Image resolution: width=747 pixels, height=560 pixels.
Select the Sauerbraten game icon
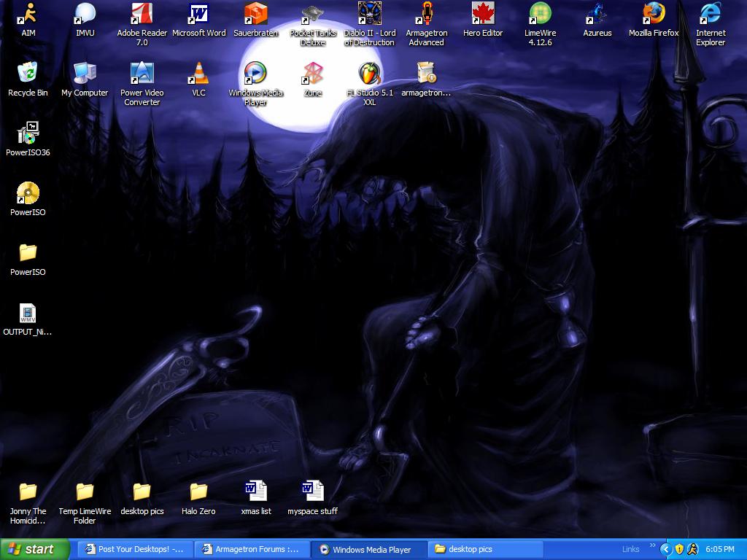255,14
